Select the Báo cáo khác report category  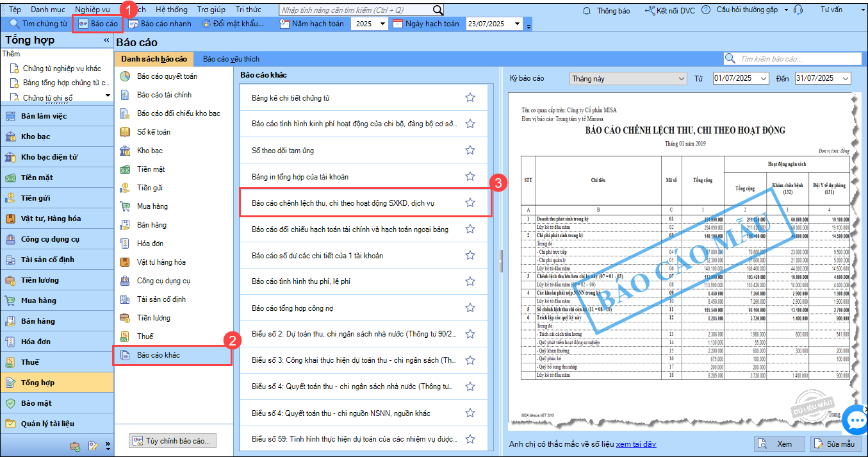coord(172,355)
